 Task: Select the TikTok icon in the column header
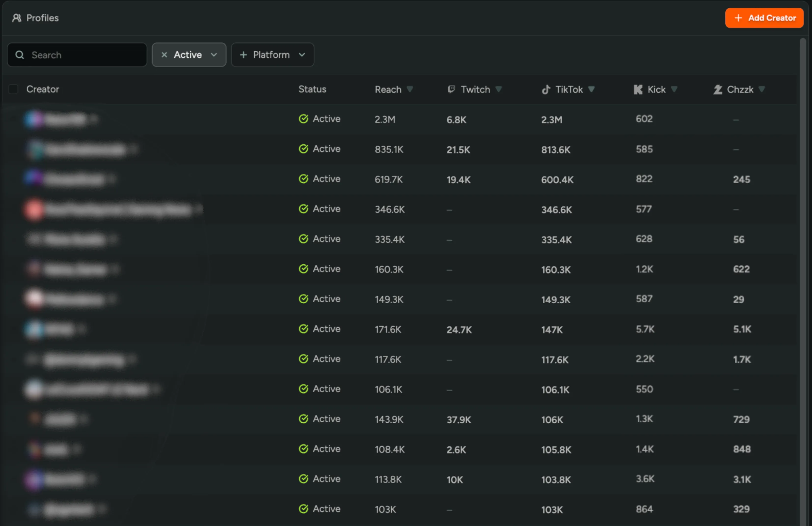coord(546,89)
